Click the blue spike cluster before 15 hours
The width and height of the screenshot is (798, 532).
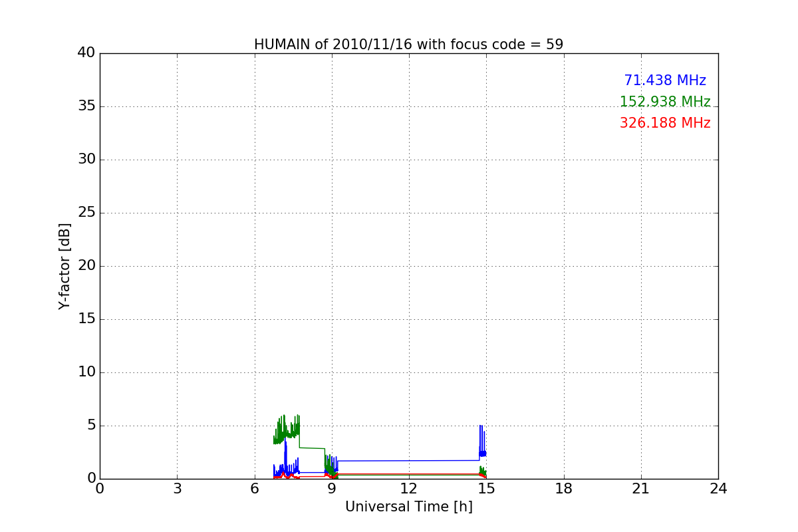point(482,444)
